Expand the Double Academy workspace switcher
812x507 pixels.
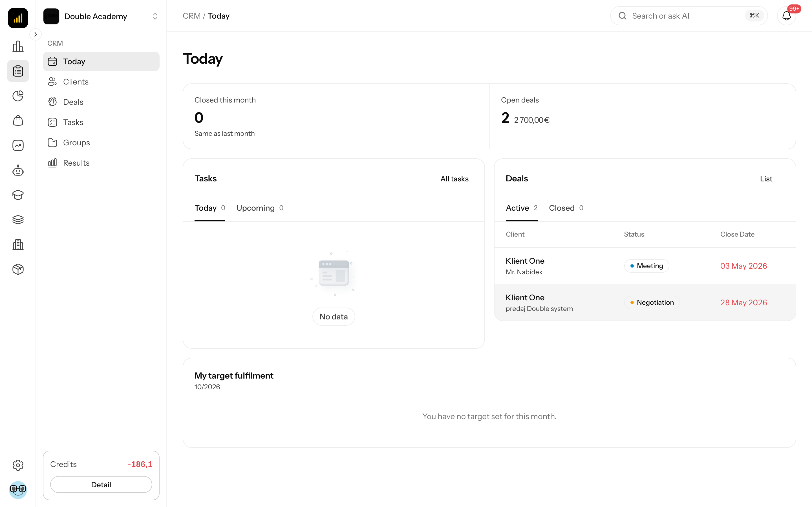pos(101,16)
